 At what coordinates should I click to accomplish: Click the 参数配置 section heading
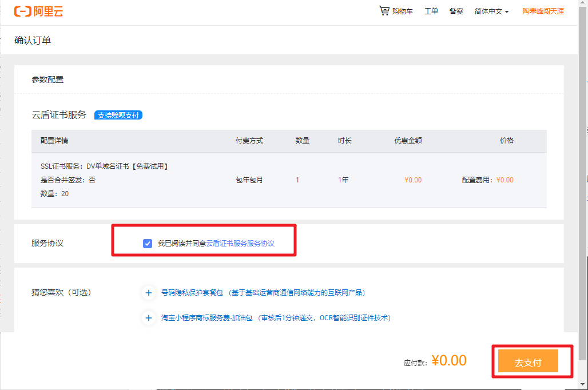(x=47, y=79)
